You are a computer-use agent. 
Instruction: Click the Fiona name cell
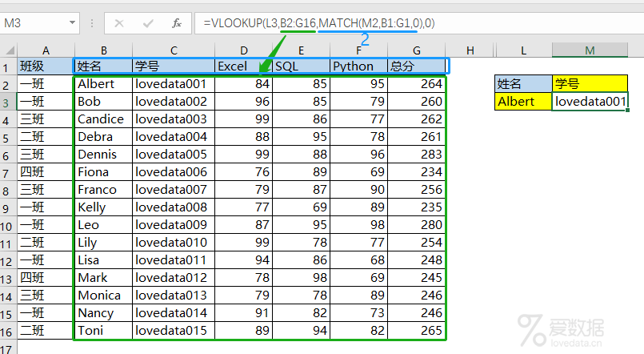[x=103, y=172]
